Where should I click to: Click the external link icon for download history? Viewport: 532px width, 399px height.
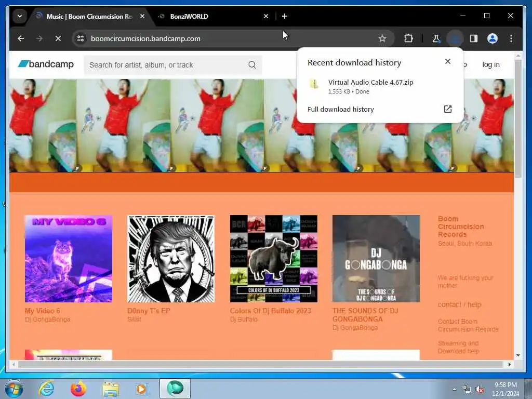tap(448, 109)
